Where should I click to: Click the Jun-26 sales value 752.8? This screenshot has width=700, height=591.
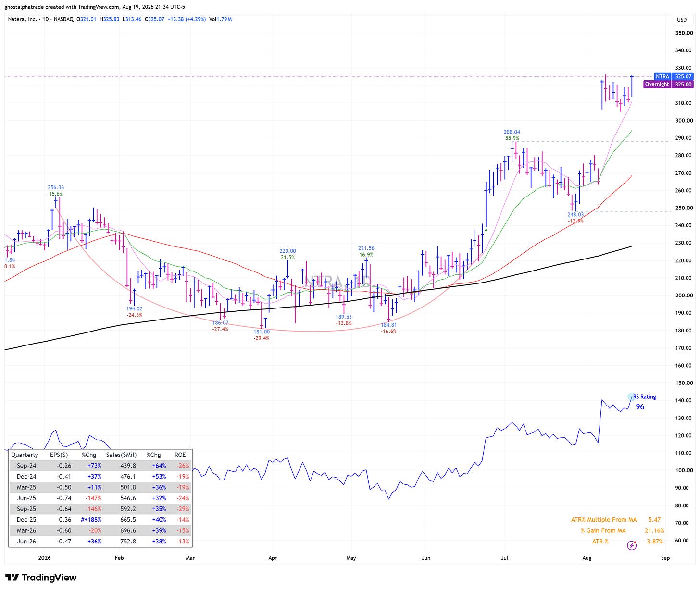tap(127, 542)
